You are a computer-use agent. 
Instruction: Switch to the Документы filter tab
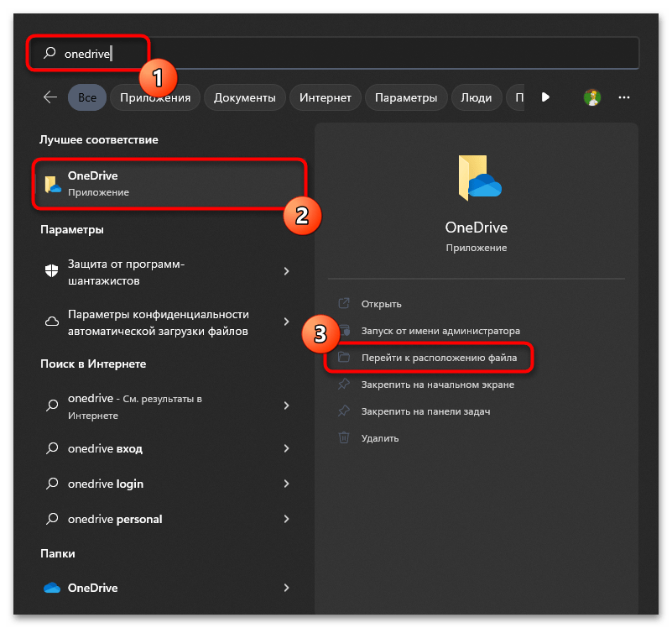pos(245,97)
